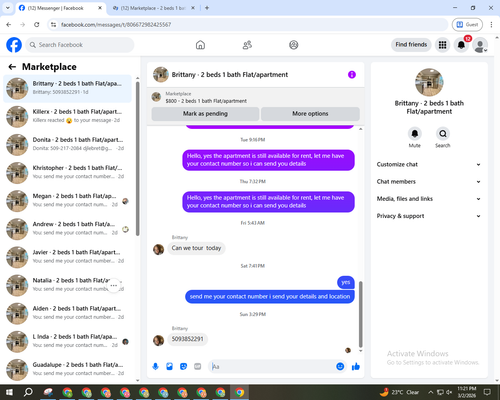500x400 pixels.
Task: Reload the page
Action: coord(37,24)
